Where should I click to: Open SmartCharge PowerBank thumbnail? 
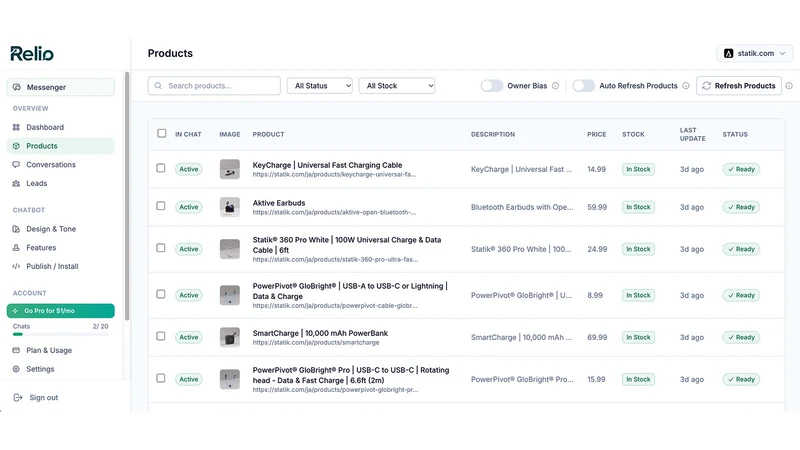point(230,337)
